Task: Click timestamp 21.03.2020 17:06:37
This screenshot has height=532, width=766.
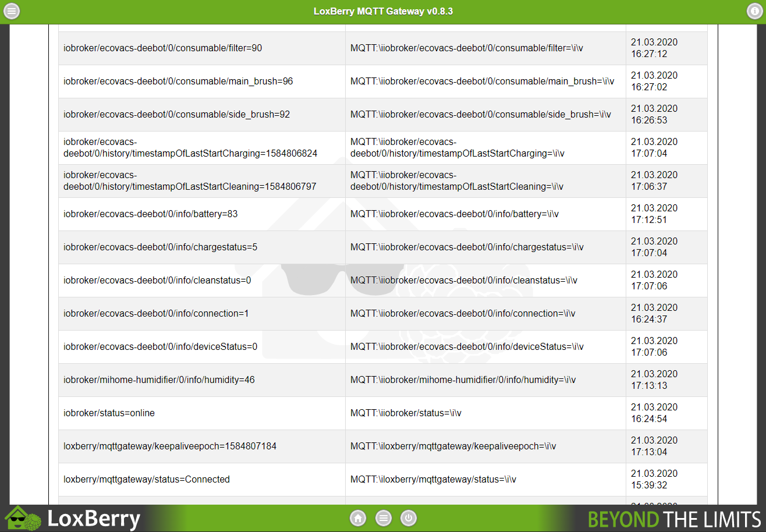Action: (x=654, y=181)
